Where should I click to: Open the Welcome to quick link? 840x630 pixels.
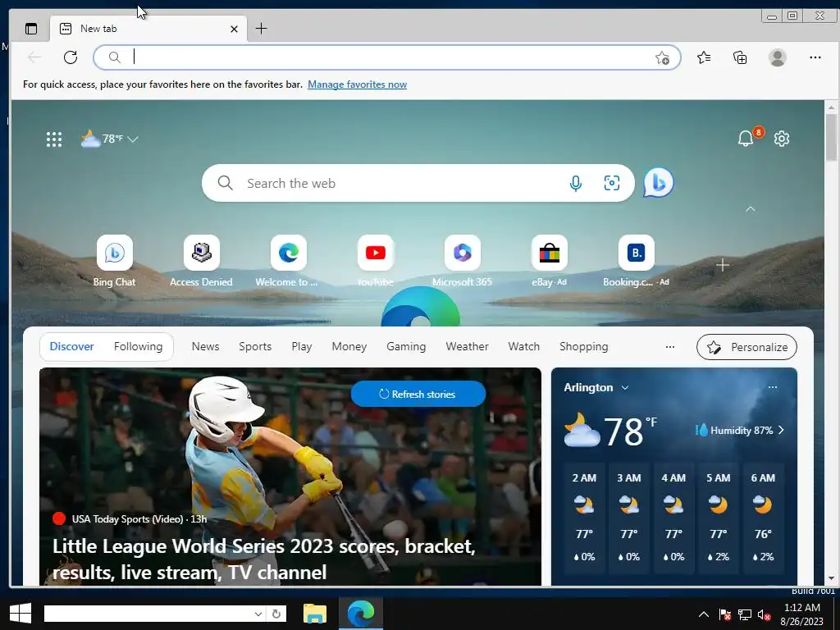(x=288, y=262)
